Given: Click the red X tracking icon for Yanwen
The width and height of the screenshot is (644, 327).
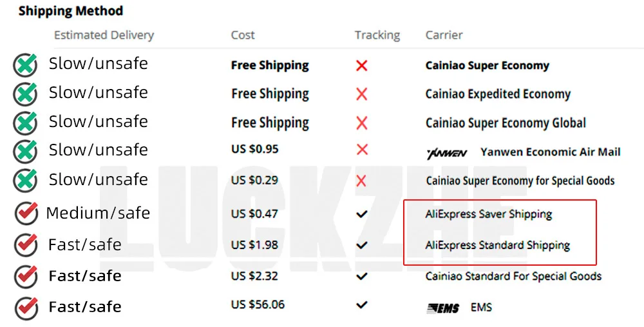Looking at the screenshot, I should tap(362, 150).
